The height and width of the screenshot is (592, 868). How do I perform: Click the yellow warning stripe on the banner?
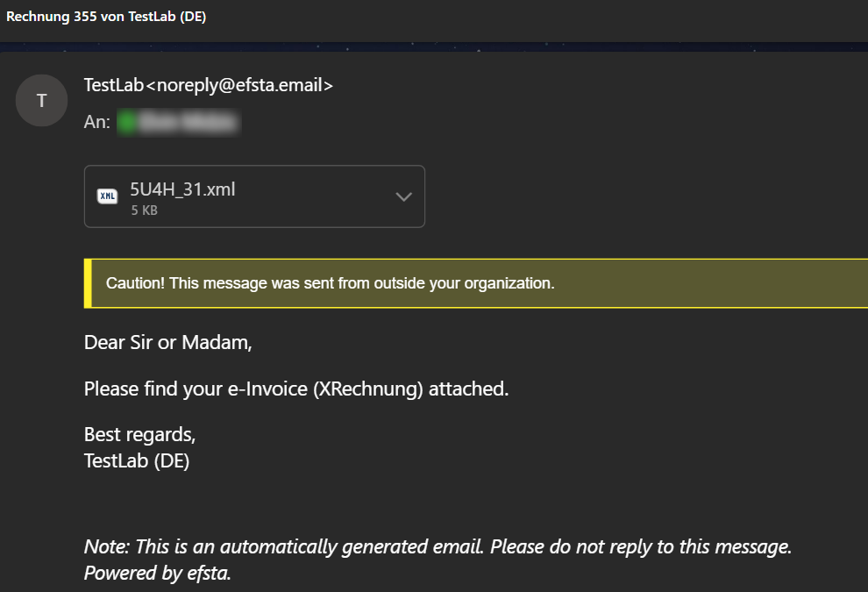[86, 282]
